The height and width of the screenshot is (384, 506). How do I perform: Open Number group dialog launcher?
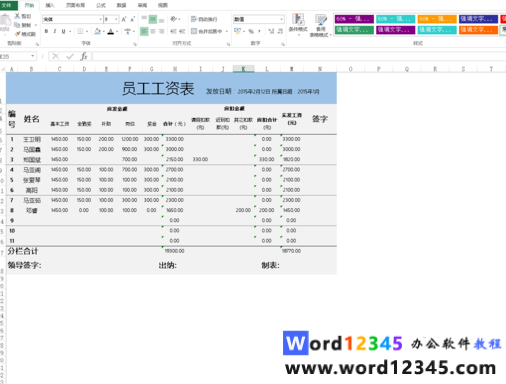(283, 44)
